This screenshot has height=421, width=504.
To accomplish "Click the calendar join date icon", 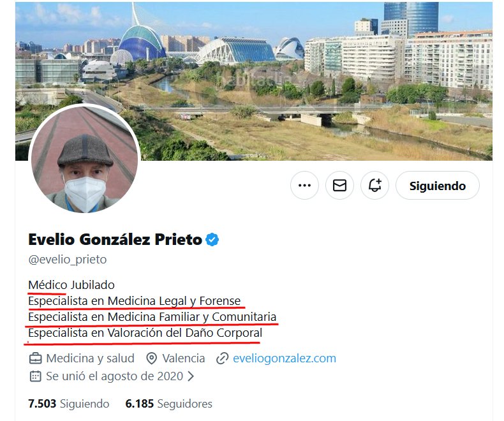I will 35,376.
